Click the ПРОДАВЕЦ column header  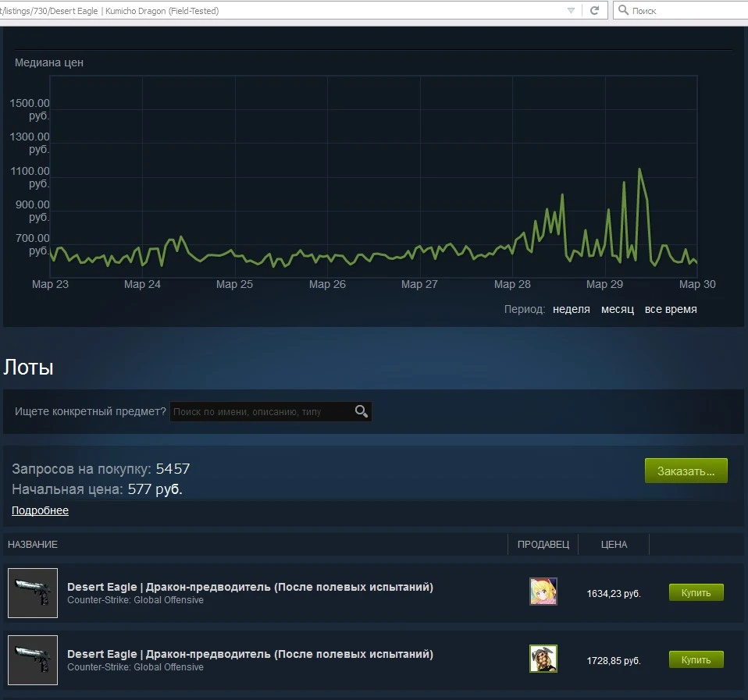pos(543,544)
